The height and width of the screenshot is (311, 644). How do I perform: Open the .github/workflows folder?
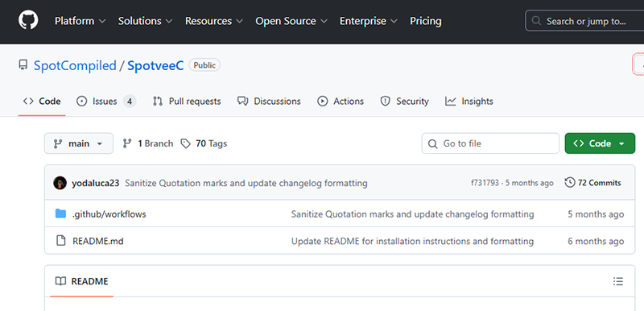109,214
